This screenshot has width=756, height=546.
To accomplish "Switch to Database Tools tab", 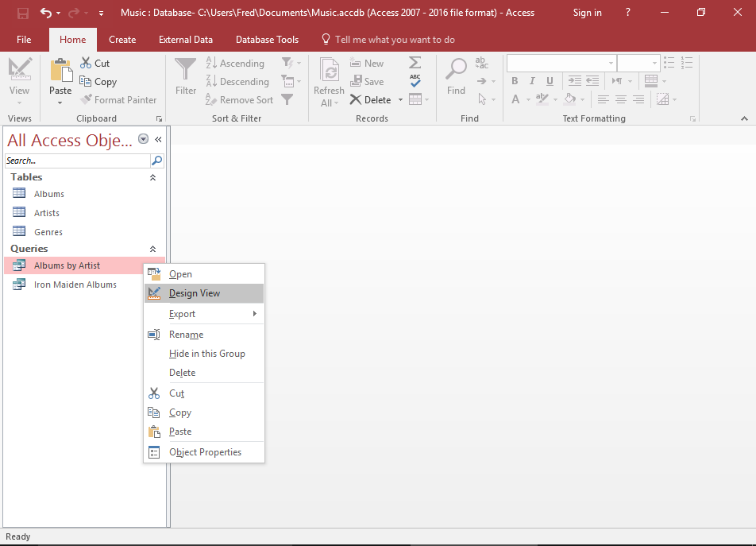I will coord(267,40).
